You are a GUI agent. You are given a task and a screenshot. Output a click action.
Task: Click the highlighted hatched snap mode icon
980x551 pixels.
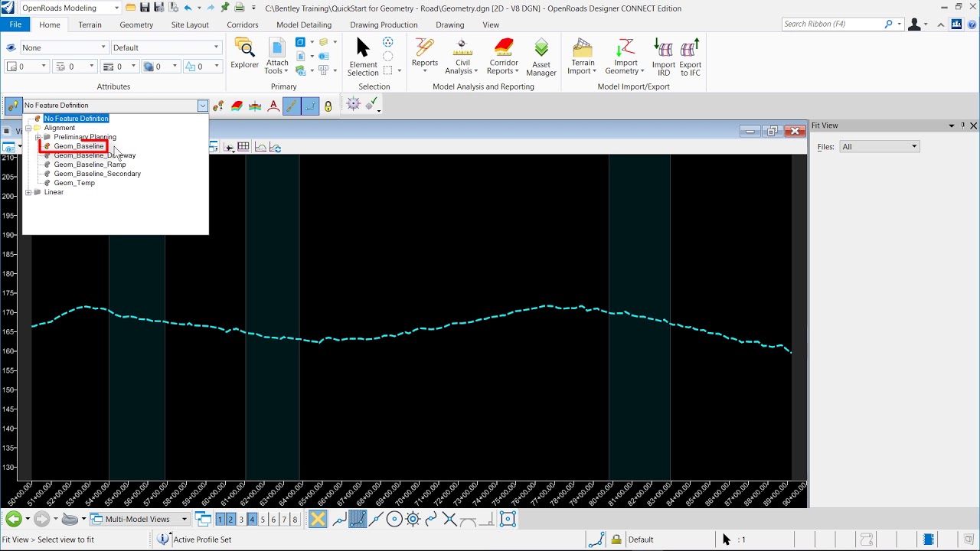click(x=358, y=520)
